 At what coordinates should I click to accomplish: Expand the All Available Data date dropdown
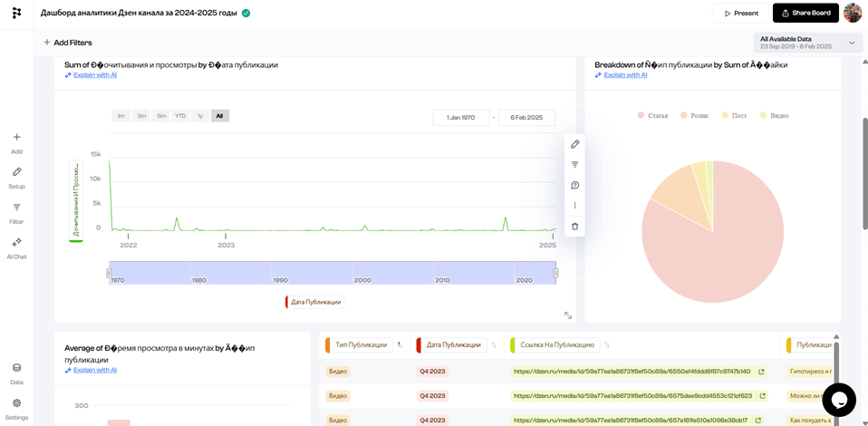851,43
